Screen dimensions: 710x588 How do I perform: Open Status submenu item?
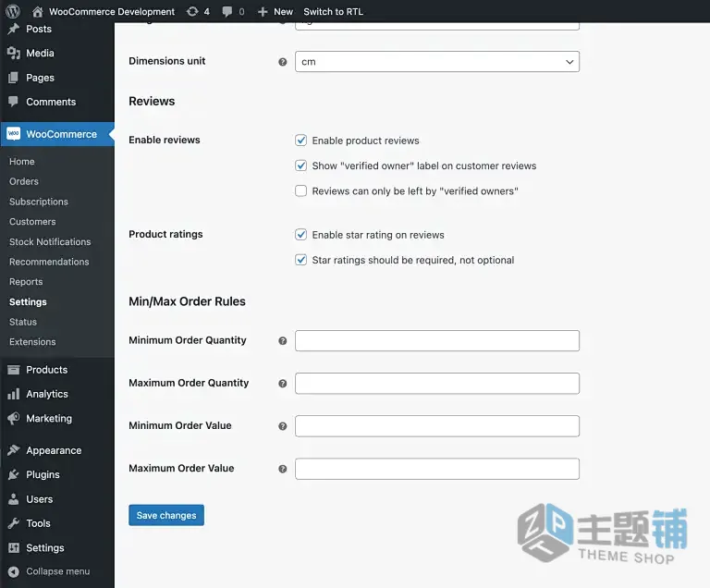coord(22,322)
